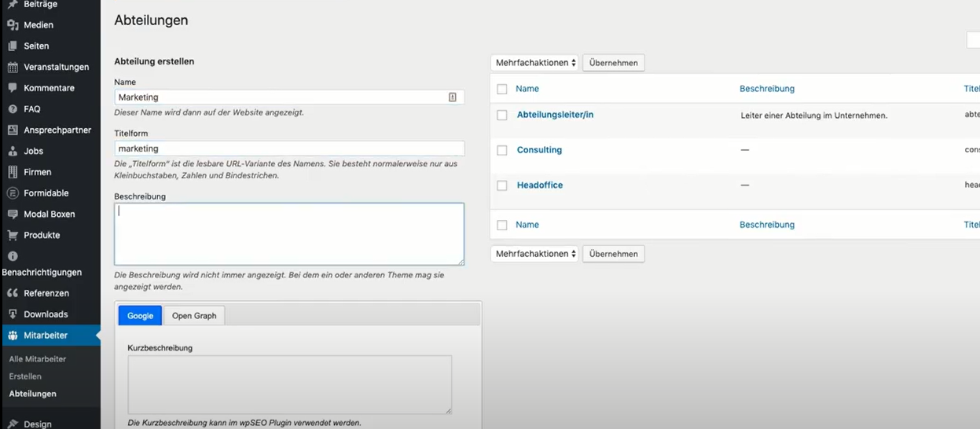Click the Medien icon in sidebar
The height and width of the screenshot is (429, 980).
(x=13, y=25)
